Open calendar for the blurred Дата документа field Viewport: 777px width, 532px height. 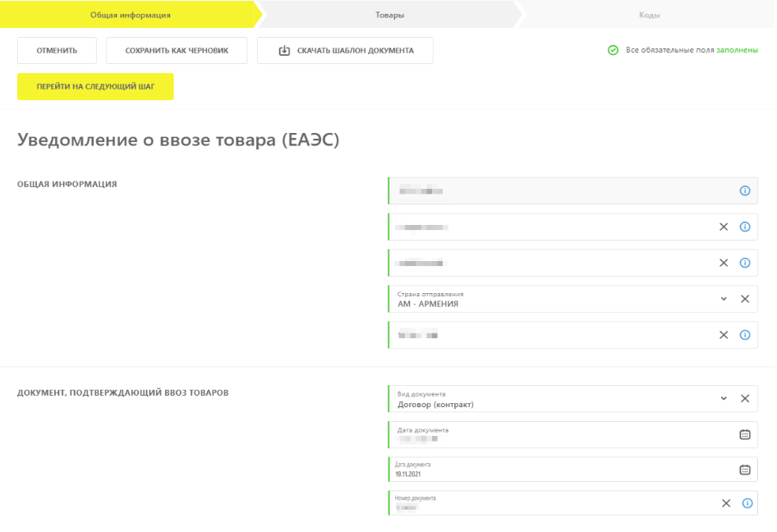745,434
